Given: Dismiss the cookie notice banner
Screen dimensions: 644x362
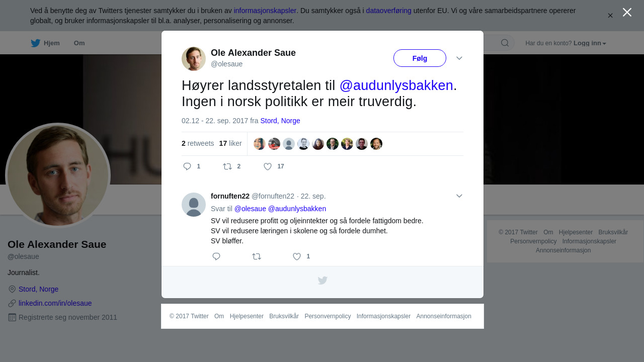Looking at the screenshot, I should point(610,16).
